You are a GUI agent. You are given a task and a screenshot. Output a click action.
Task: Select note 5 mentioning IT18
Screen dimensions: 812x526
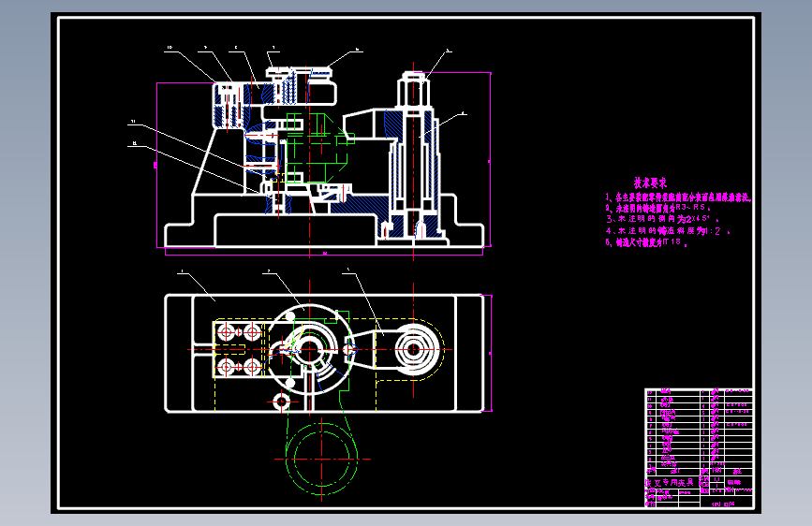point(646,242)
